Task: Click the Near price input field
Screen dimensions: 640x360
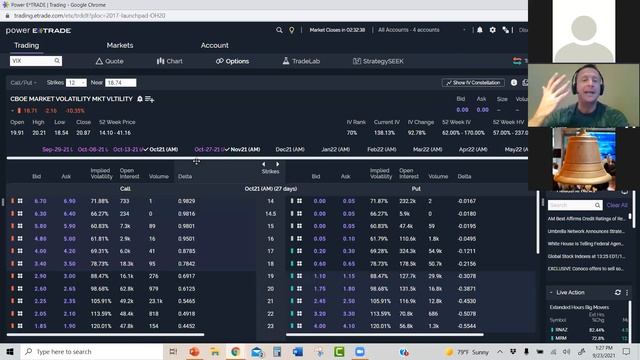Action: click(120, 82)
